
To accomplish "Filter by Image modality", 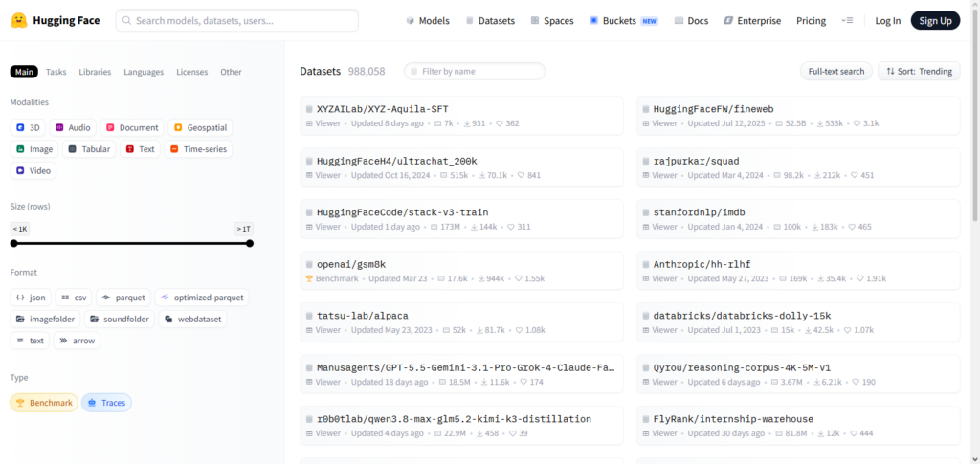I will pyautogui.click(x=34, y=149).
